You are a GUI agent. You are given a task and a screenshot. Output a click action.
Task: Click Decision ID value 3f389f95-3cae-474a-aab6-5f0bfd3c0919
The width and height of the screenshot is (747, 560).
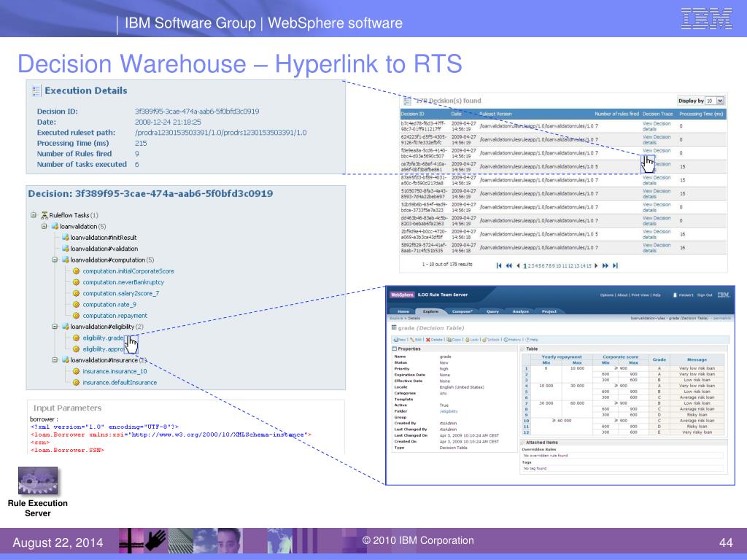point(197,112)
